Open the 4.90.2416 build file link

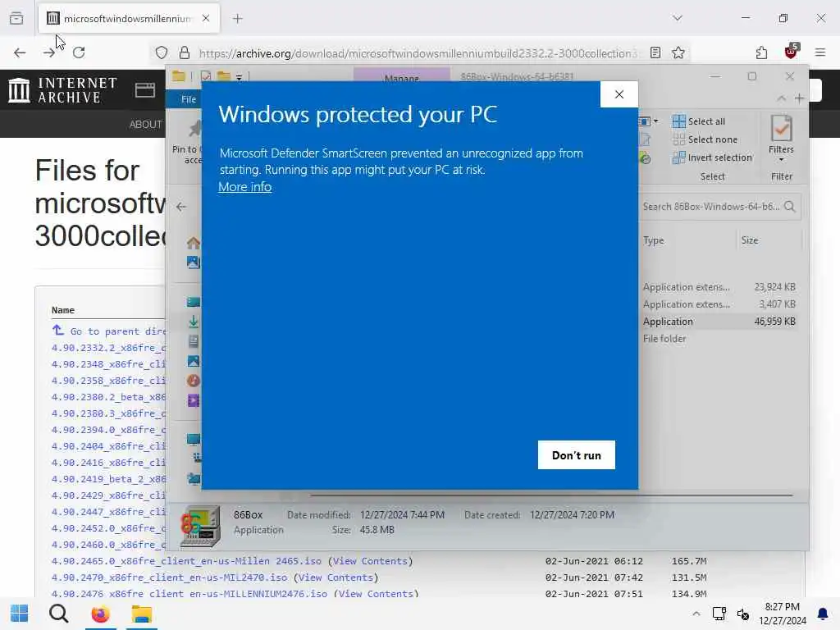pyautogui.click(x=109, y=463)
